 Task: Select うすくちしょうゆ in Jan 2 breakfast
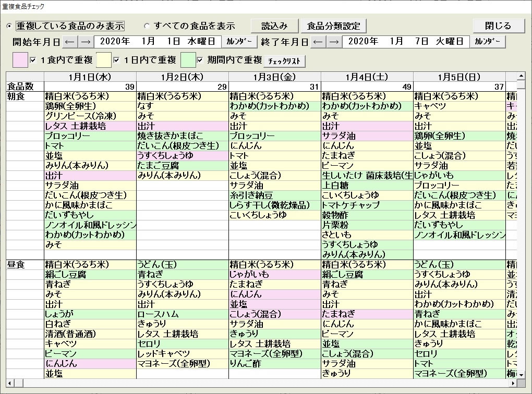(x=183, y=156)
